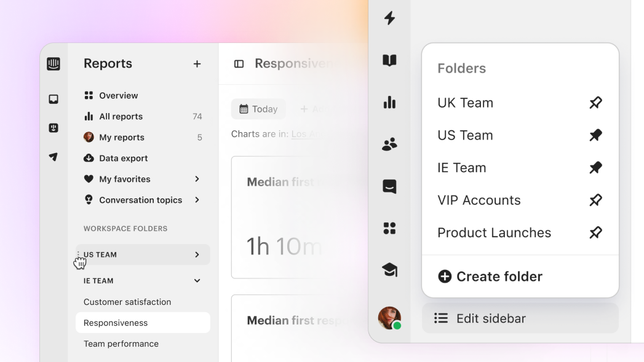Open the people Contacts icon
Viewport: 644px width, 362px height.
click(389, 144)
